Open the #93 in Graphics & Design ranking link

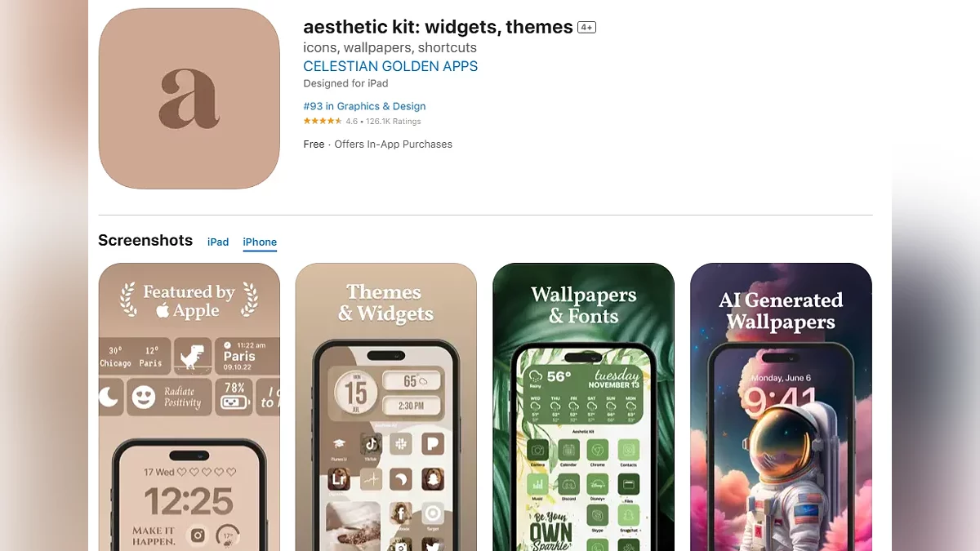coord(364,106)
